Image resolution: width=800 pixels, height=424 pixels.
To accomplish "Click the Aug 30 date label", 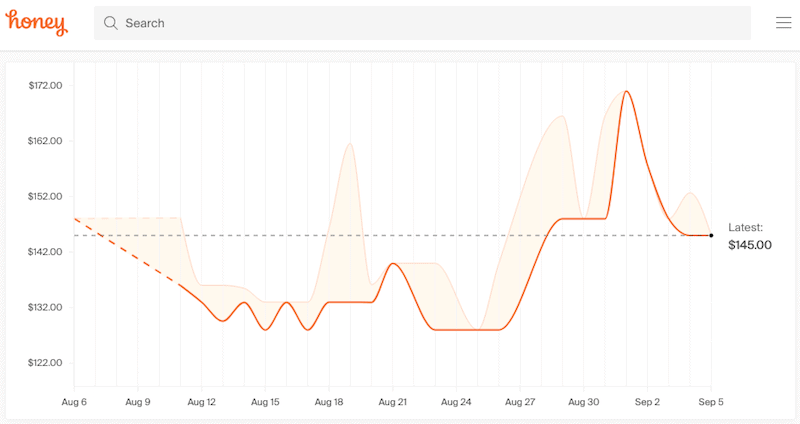I will (584, 402).
